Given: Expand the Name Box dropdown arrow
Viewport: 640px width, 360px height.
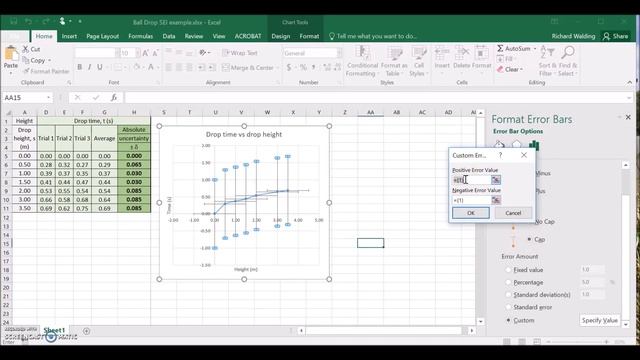Looking at the screenshot, I should 49,98.
